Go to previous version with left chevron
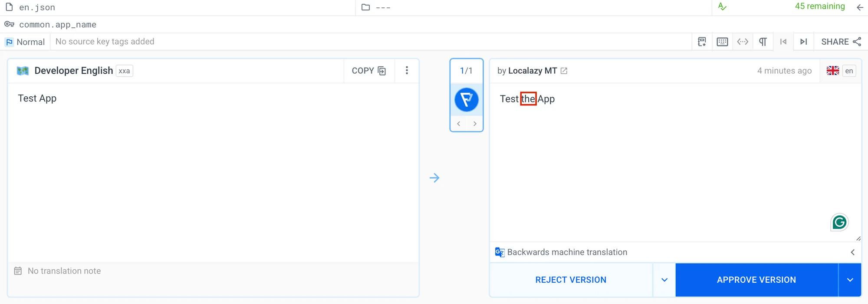This screenshot has width=868, height=304. click(459, 124)
